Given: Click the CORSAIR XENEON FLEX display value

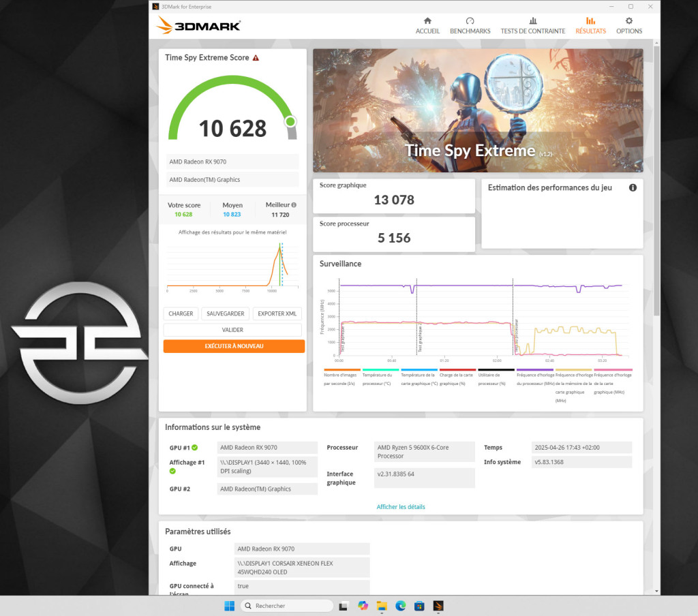Looking at the screenshot, I should (x=302, y=568).
